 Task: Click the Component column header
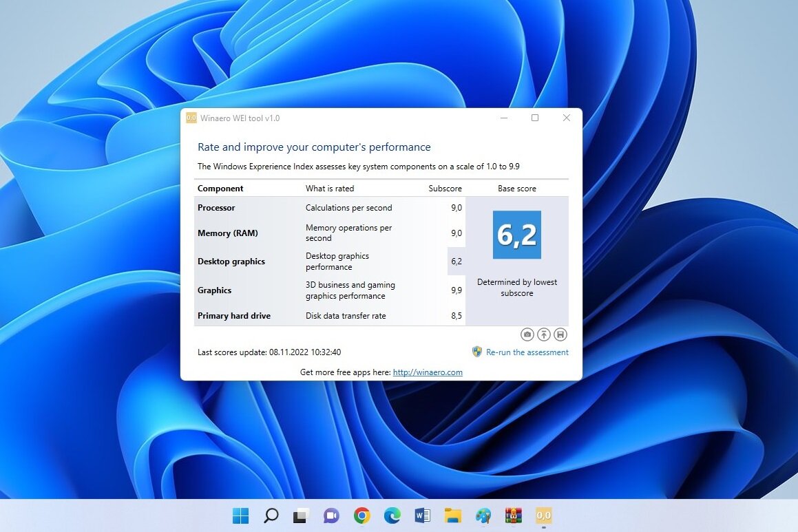pyautogui.click(x=220, y=188)
